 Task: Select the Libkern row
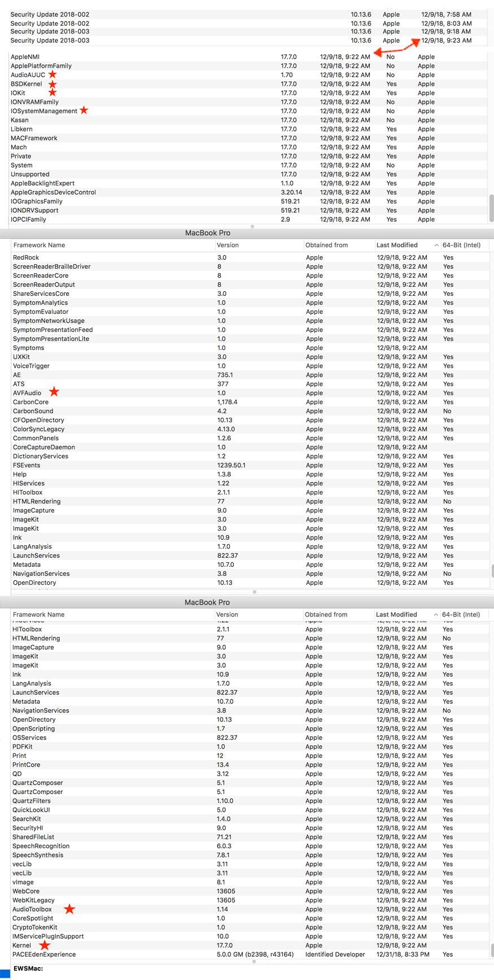click(x=248, y=129)
